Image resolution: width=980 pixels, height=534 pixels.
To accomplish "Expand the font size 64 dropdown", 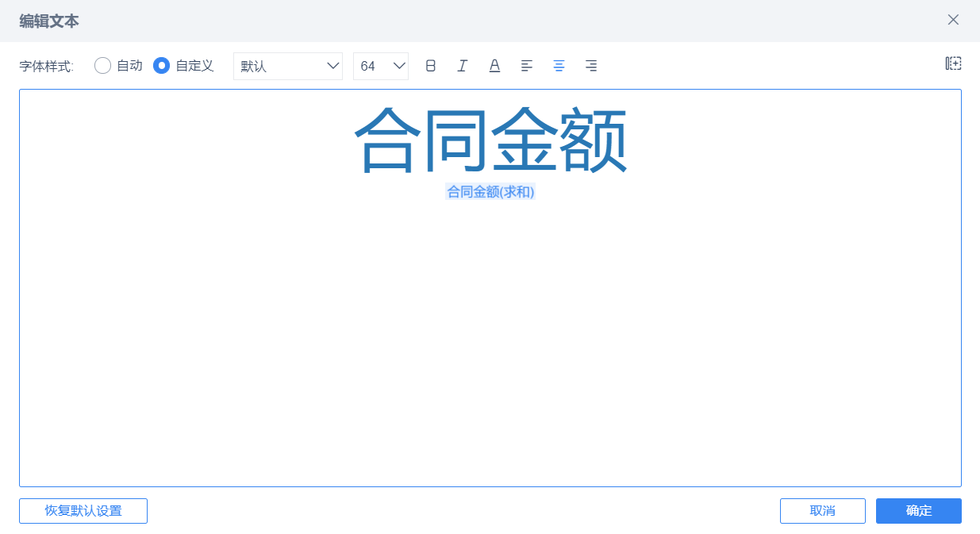I will coord(381,66).
